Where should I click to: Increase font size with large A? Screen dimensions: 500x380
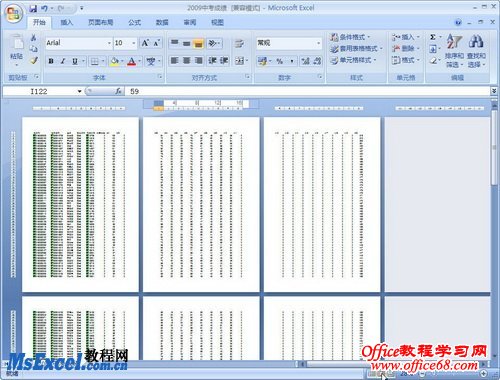[145, 43]
